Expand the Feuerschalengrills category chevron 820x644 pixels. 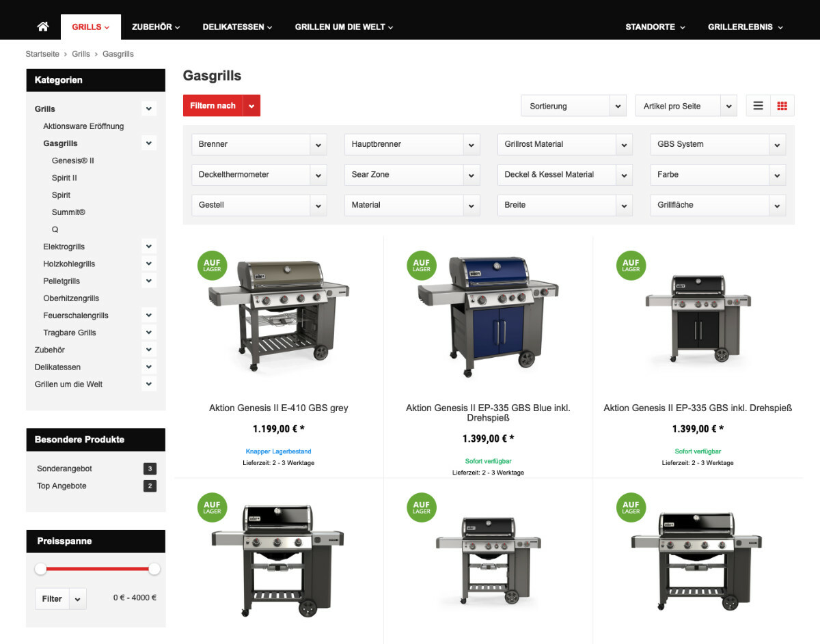pyautogui.click(x=149, y=316)
